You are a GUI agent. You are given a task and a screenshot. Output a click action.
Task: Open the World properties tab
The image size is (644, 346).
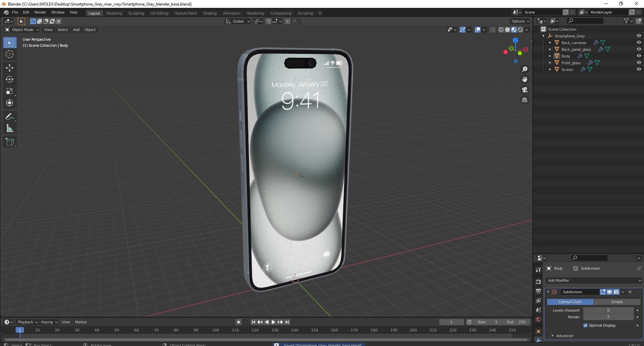tap(538, 320)
